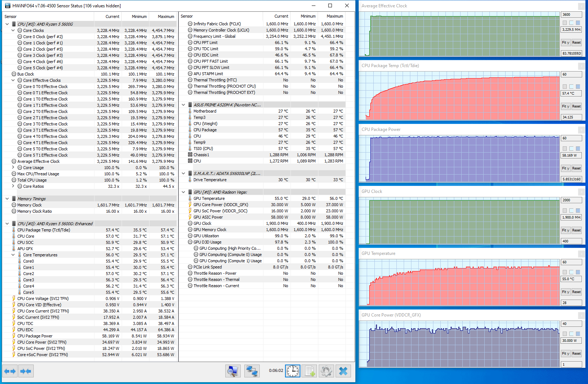Open the monitor with magnifier icon
The height and width of the screenshot is (384, 588).
pyautogui.click(x=233, y=371)
